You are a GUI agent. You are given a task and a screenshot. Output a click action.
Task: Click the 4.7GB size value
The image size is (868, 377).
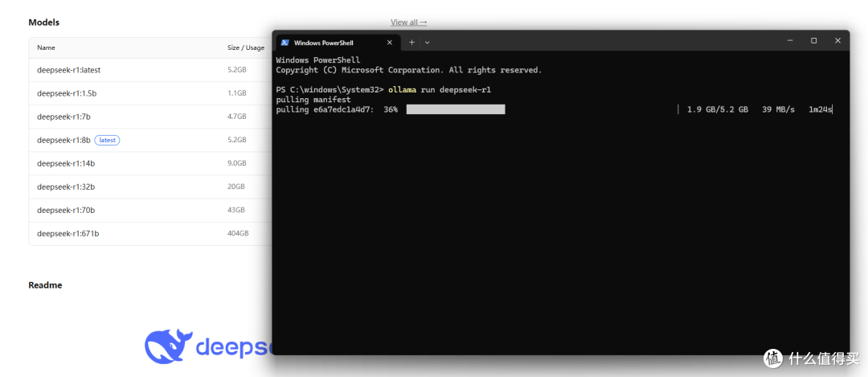tap(237, 117)
